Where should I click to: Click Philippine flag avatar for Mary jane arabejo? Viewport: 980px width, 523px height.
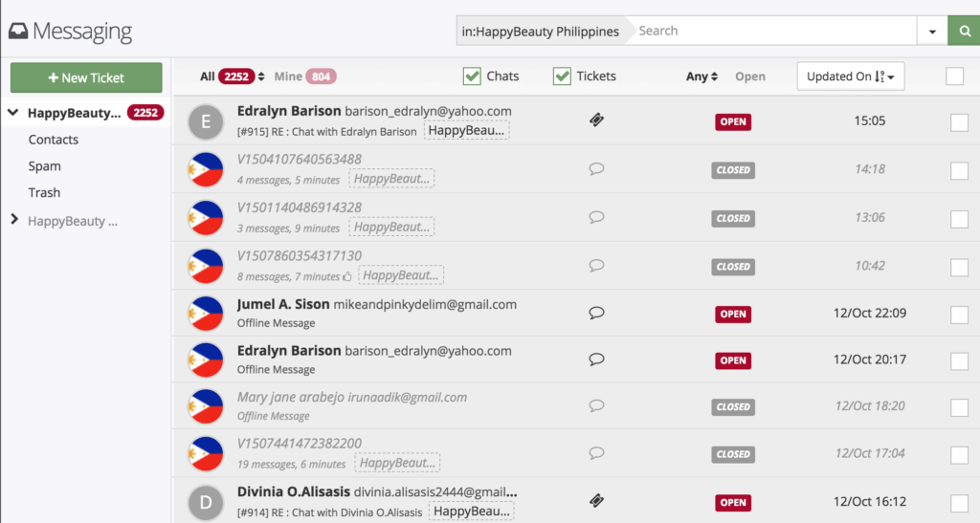point(206,406)
